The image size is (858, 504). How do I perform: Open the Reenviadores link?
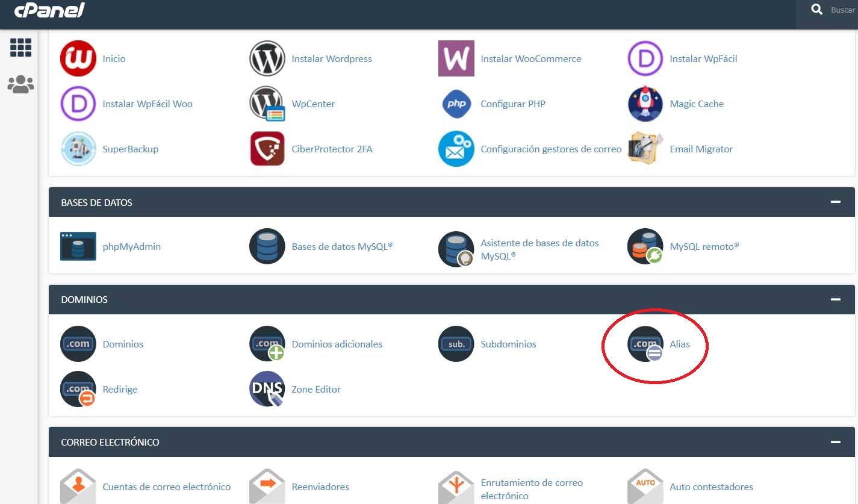pos(320,487)
